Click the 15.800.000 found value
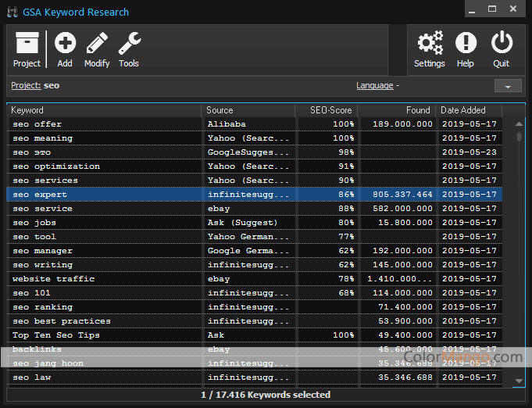Viewport: 532px width, 408px height. click(x=405, y=223)
